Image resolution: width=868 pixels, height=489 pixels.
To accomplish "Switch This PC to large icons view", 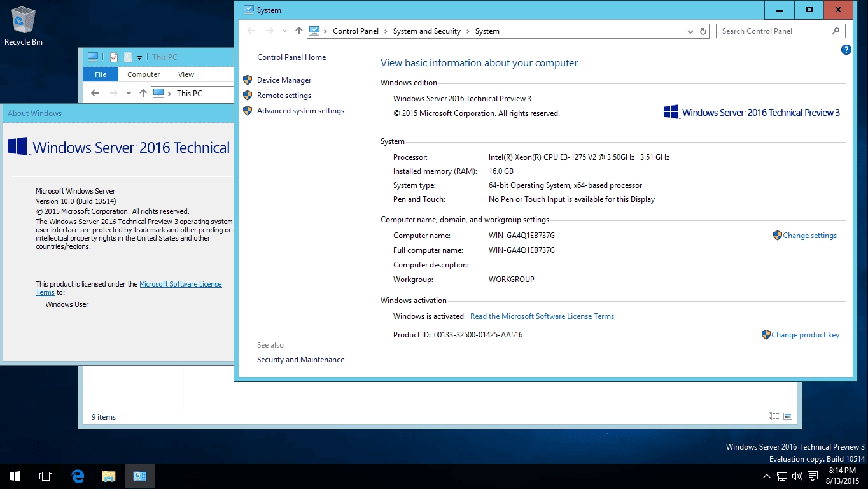I will 788,416.
